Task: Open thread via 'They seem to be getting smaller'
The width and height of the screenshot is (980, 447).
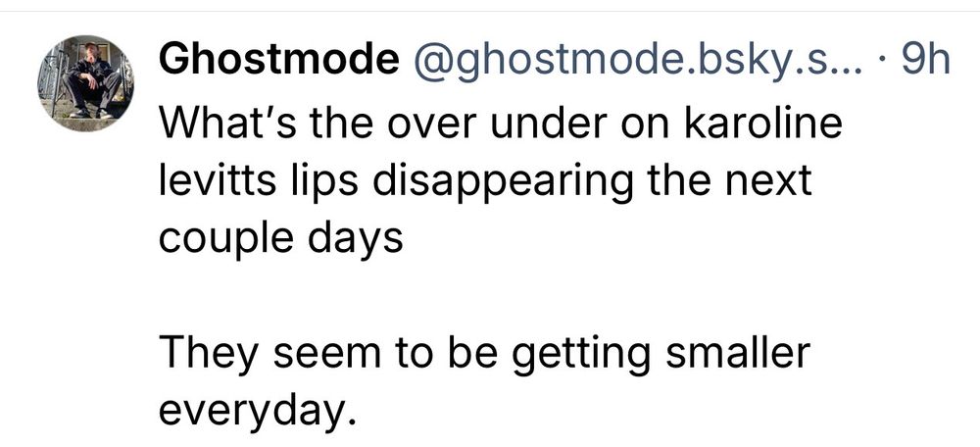Action: click(x=484, y=355)
